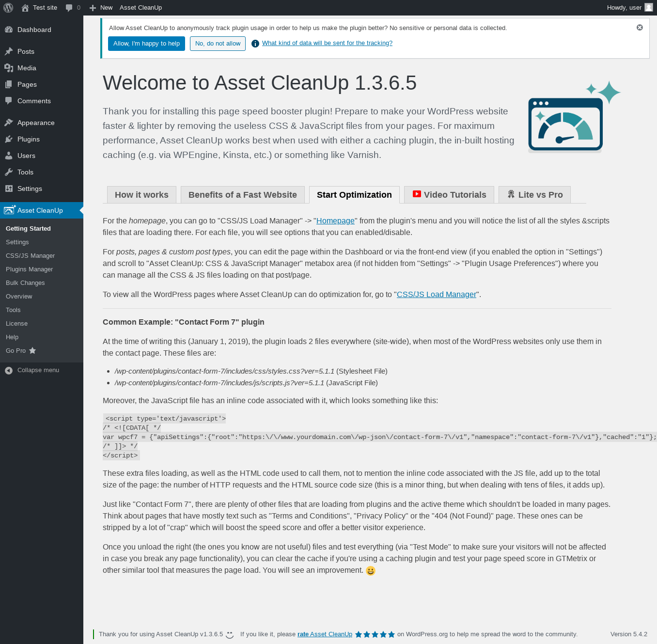Click the Comments speech bubble sidebar icon
Viewport: 657px width, 644px height.
[9, 101]
